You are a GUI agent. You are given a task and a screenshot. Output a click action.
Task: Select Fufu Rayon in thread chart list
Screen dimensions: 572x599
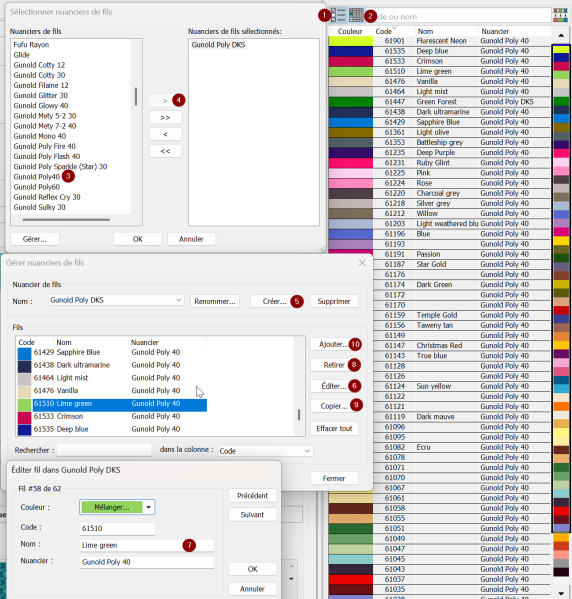[x=31, y=45]
